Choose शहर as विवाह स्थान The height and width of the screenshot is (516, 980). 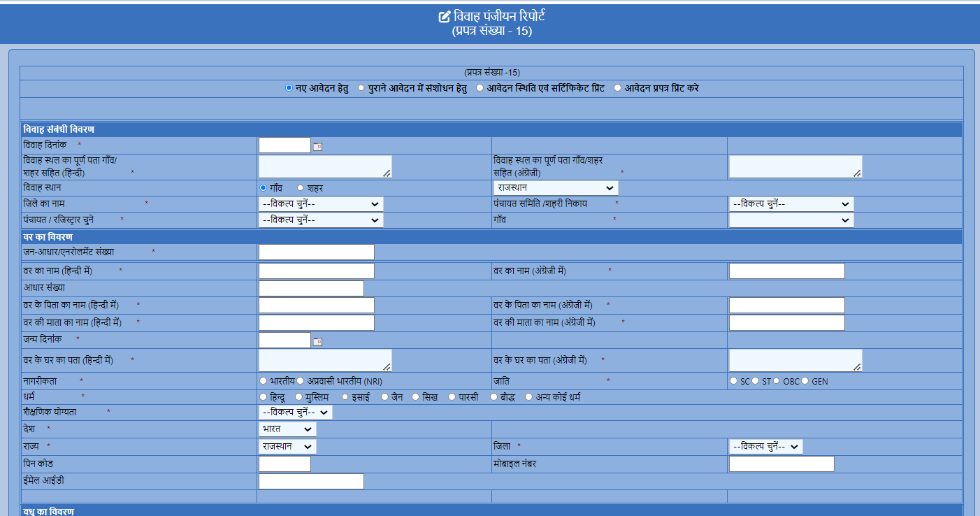point(301,188)
